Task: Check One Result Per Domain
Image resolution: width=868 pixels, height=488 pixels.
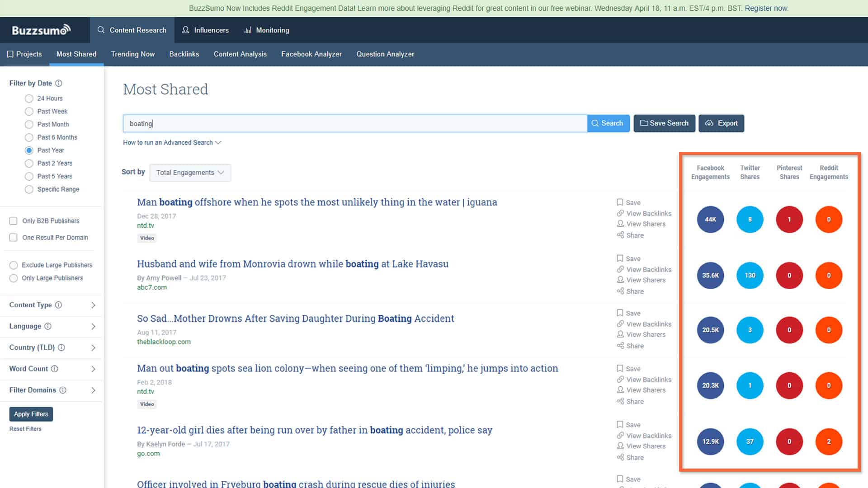Action: [13, 237]
